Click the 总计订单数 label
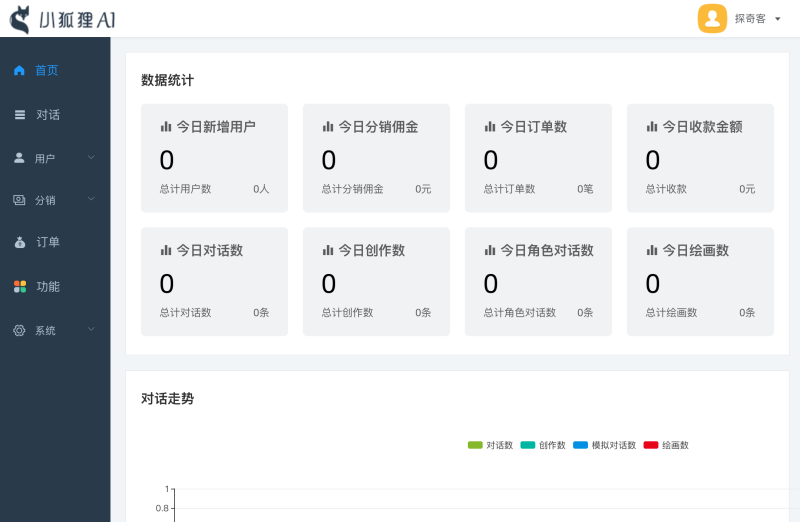This screenshot has width=800, height=522. (509, 189)
